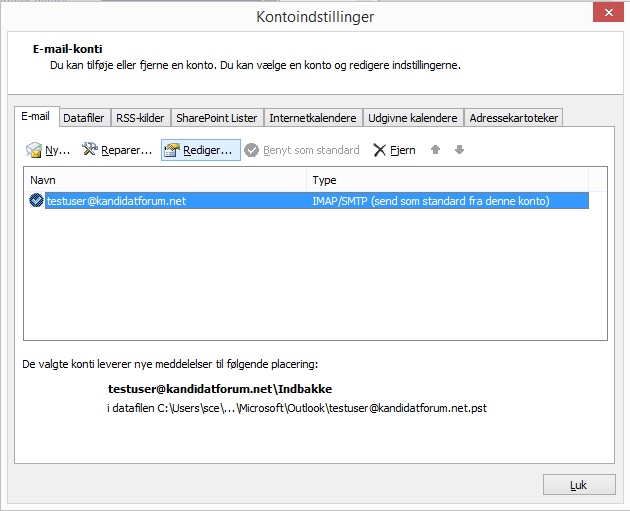The height and width of the screenshot is (511, 630).
Task: Click the Navn column header
Action: (165, 180)
